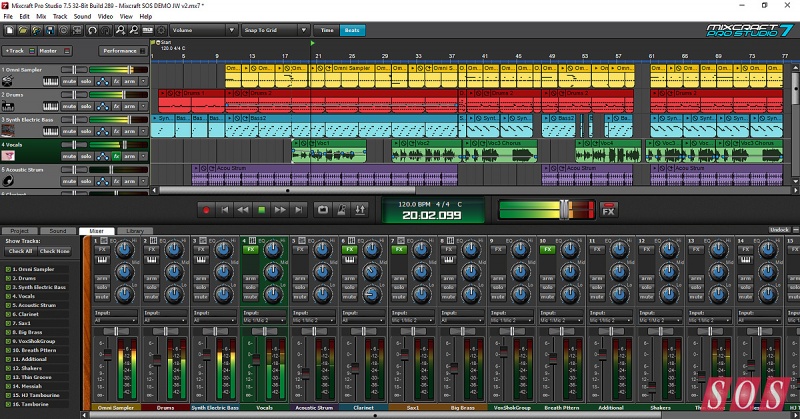This screenshot has height=419, width=800.
Task: Open the Mix menu
Action: tap(41, 16)
